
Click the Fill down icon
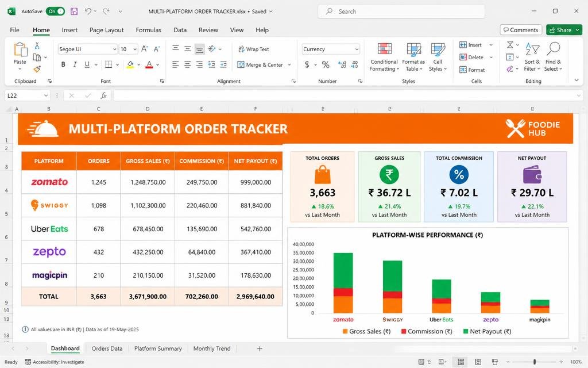510,57
